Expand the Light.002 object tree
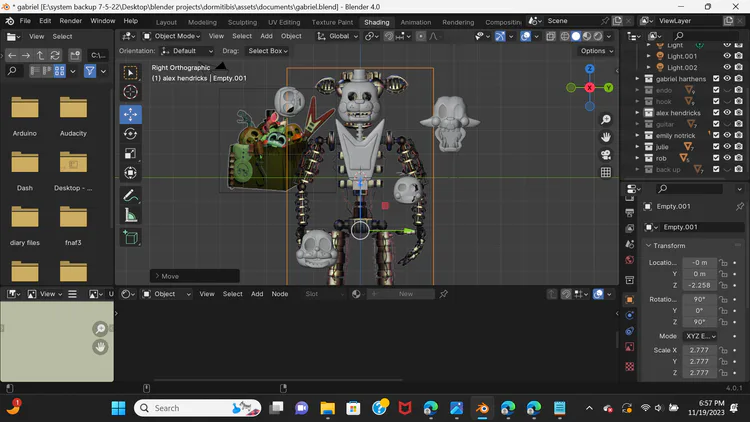The image size is (750, 422). (x=649, y=67)
